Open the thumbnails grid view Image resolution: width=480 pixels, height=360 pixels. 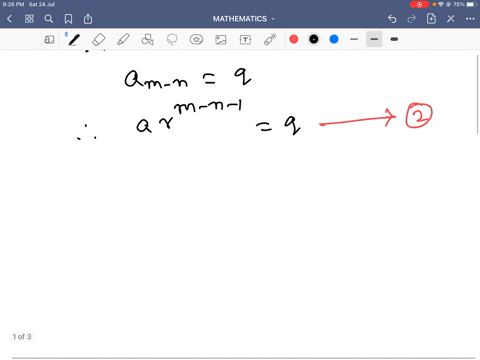click(29, 19)
